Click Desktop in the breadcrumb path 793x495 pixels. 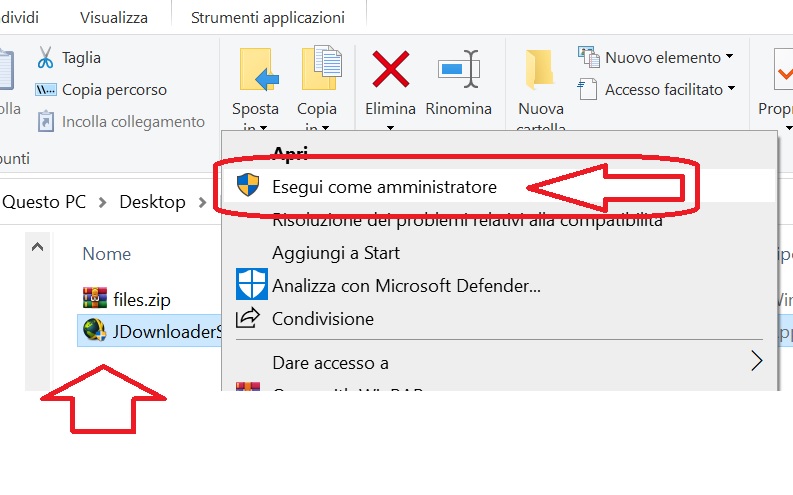(x=152, y=202)
